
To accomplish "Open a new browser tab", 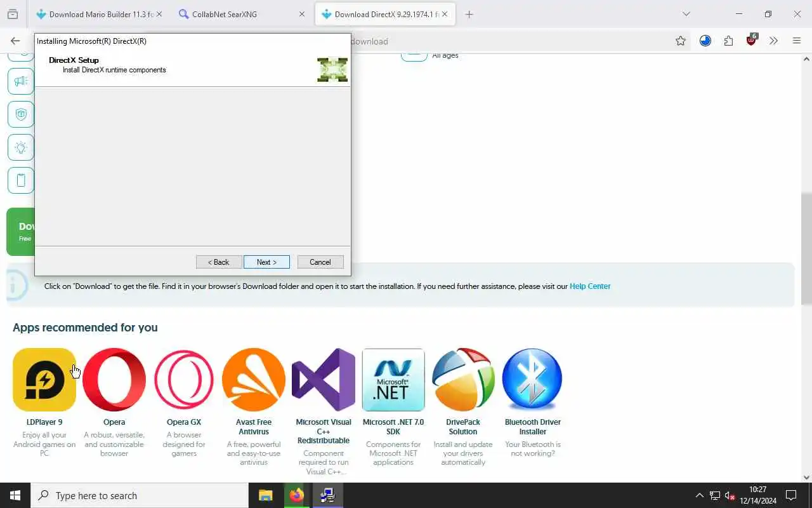I will pyautogui.click(x=469, y=14).
